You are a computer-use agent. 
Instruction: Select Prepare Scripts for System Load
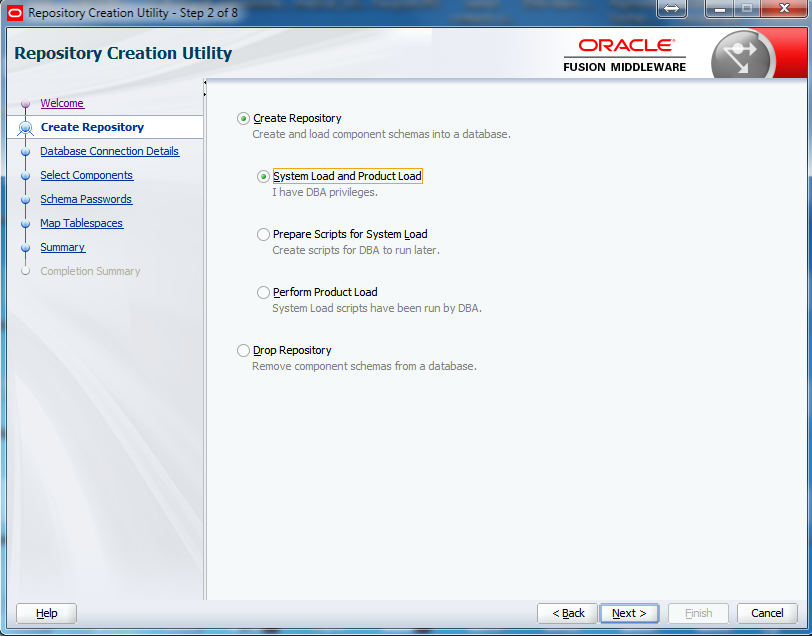coord(263,235)
